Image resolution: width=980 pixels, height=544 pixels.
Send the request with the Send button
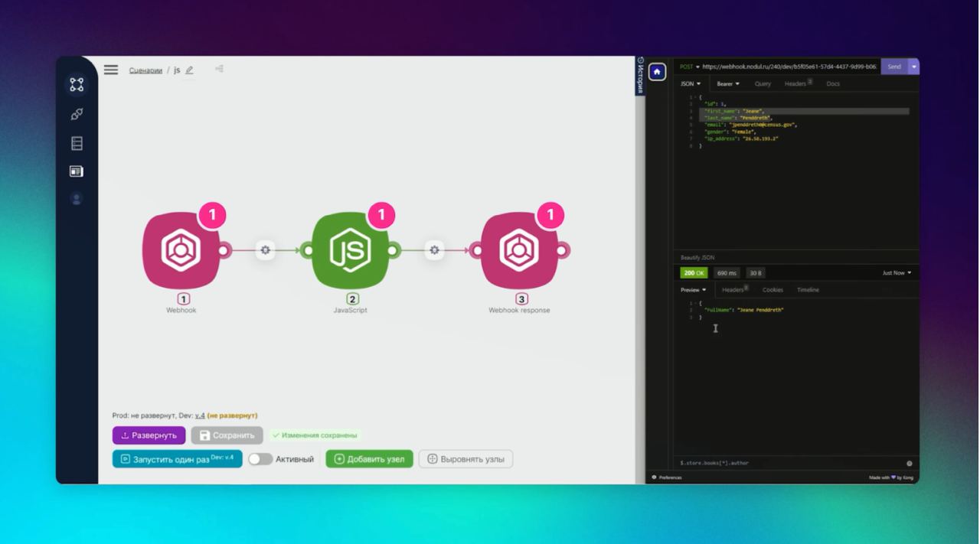tap(894, 67)
